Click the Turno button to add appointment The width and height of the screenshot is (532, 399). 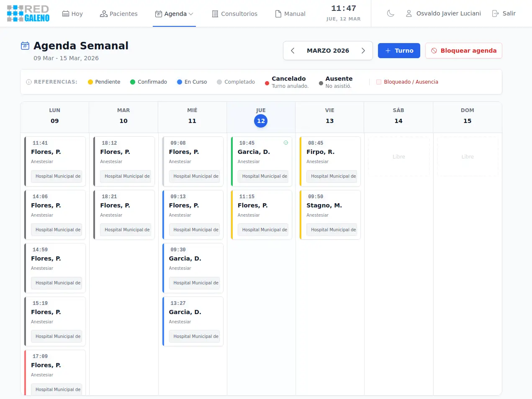[398, 50]
